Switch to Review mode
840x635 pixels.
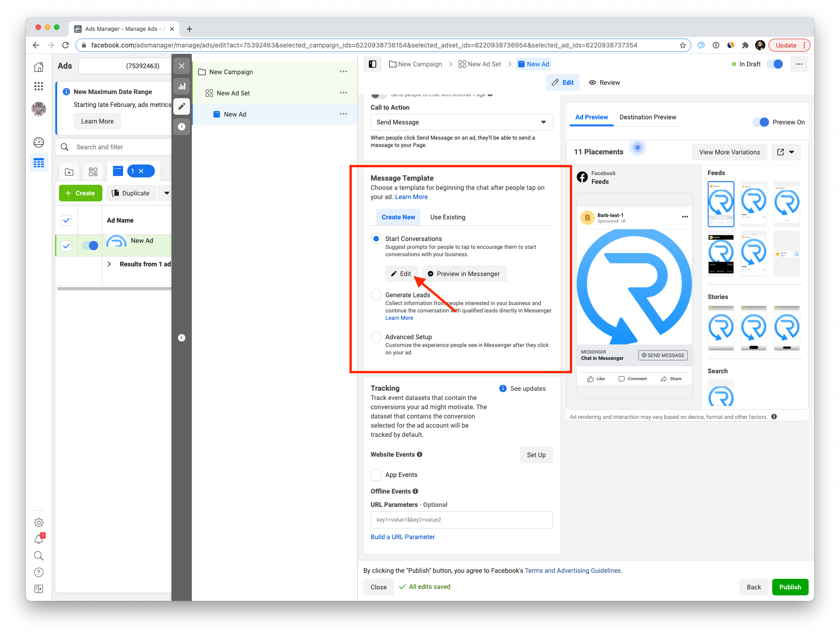coord(604,82)
